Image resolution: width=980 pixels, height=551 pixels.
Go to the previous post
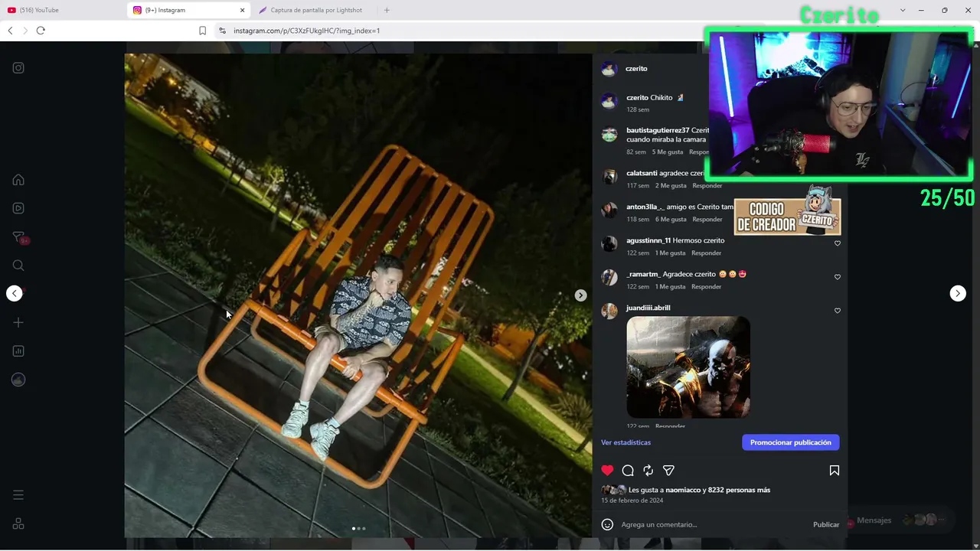coord(15,293)
